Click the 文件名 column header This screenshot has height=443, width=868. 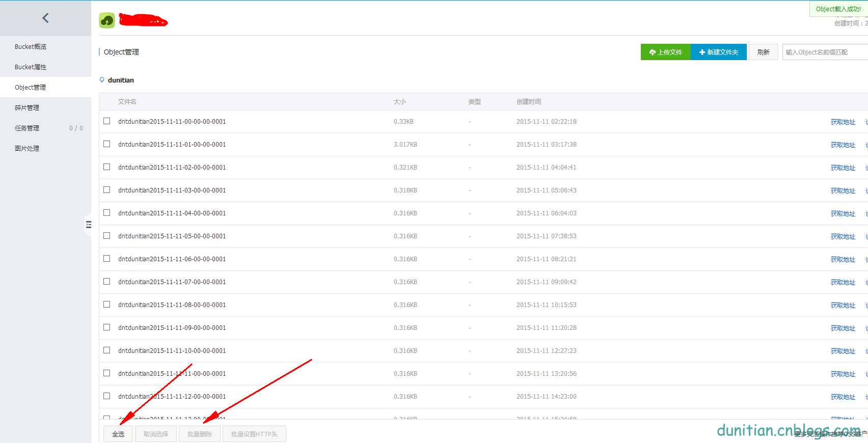(x=127, y=102)
